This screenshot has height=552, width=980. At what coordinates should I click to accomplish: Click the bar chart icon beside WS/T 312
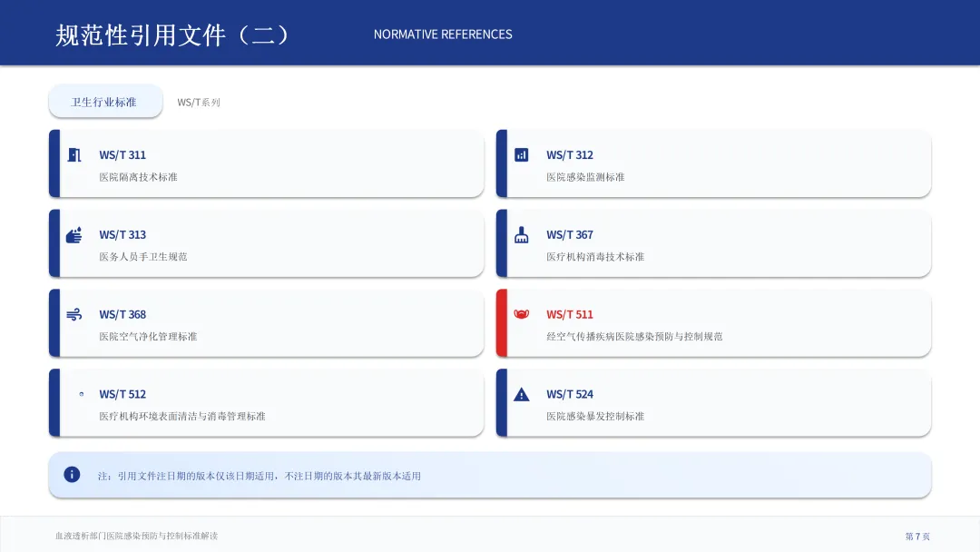[x=521, y=155]
